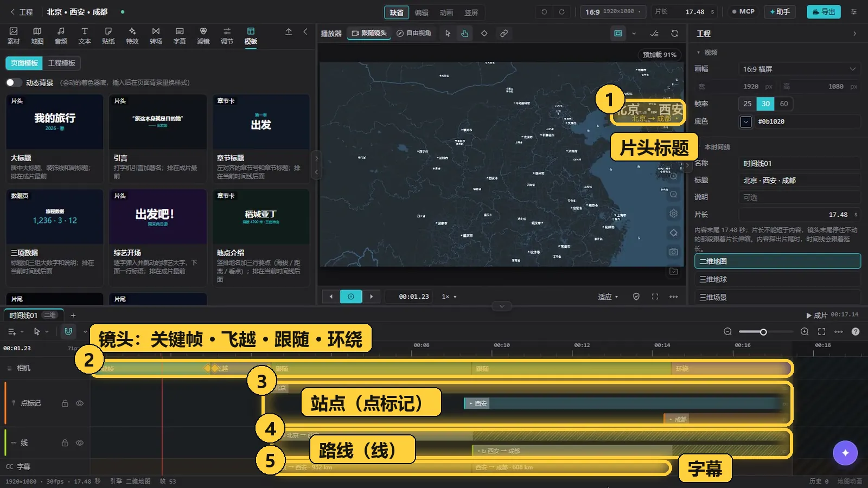This screenshot has height=488, width=868.
Task: Open the 画幅 16:9 横屏 dropdown
Action: (799, 69)
